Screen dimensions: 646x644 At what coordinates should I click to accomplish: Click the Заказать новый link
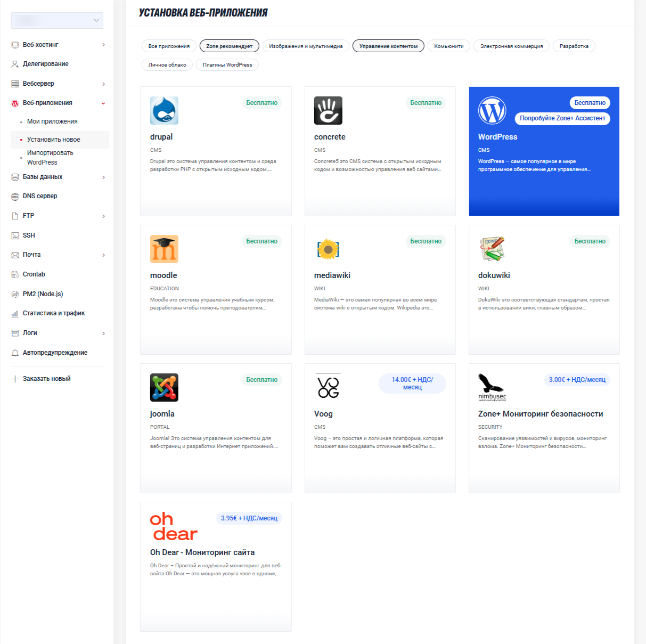coord(47,379)
